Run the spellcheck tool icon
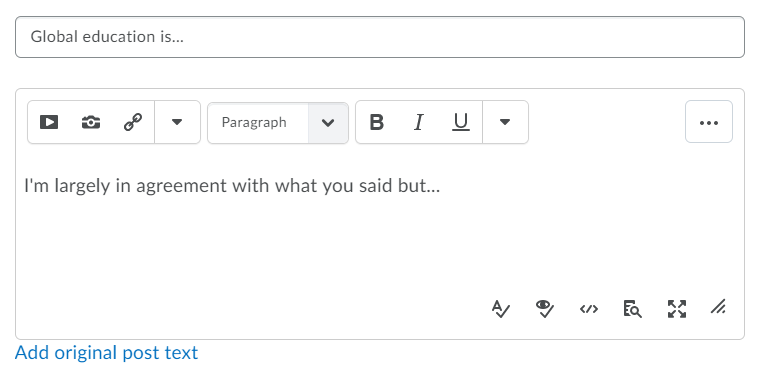 pos(500,309)
